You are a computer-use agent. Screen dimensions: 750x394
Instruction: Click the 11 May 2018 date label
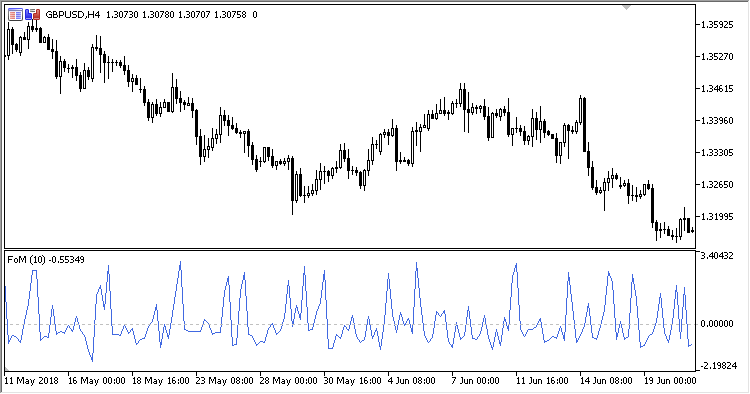[32, 381]
